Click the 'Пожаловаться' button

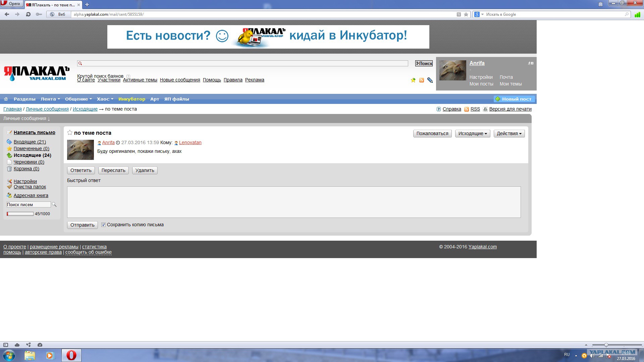[x=432, y=133]
